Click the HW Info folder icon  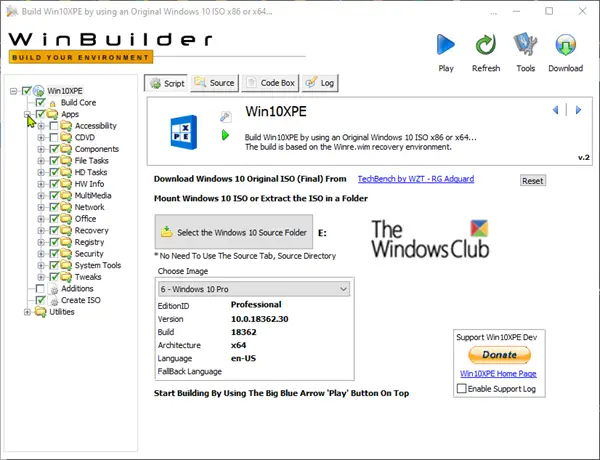(x=66, y=184)
